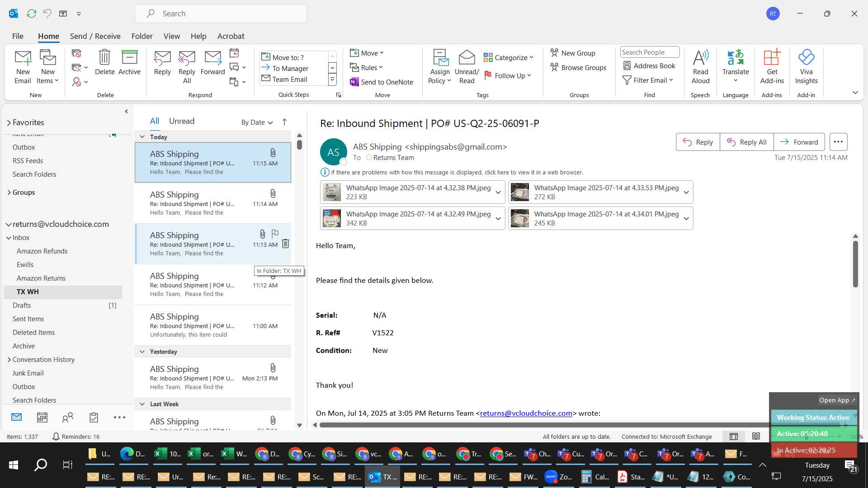Click the Send/Receive sync icon in title bar
Screen dimensions: 868x488
point(31,14)
